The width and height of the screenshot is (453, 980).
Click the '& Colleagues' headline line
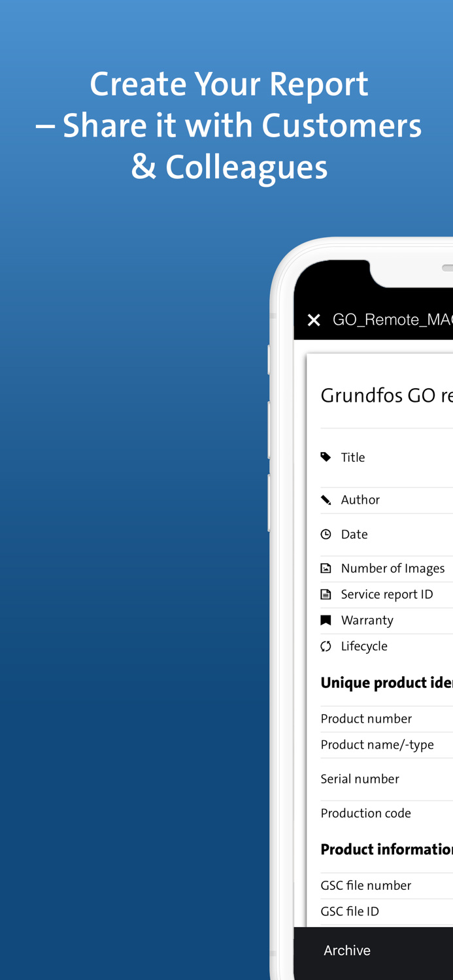229,167
